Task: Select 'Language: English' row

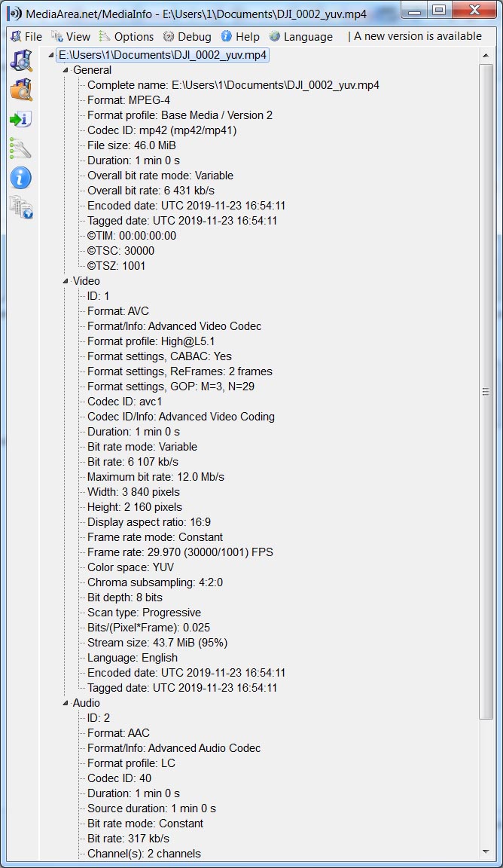Action: click(133, 658)
